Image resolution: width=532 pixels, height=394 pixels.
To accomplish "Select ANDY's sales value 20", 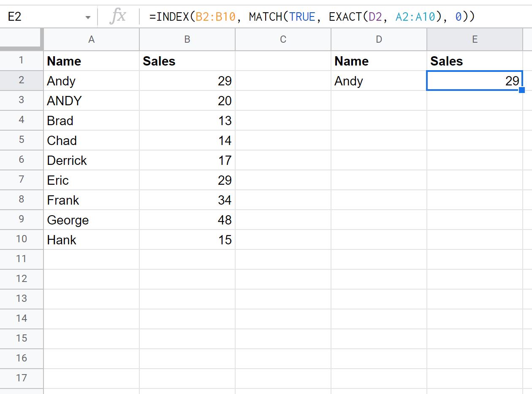I will point(187,101).
